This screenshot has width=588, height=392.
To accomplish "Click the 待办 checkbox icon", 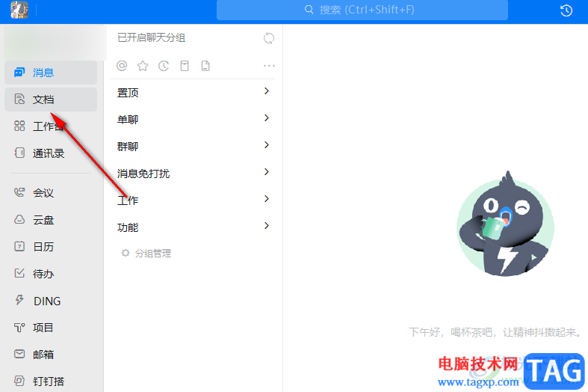I will tap(19, 273).
